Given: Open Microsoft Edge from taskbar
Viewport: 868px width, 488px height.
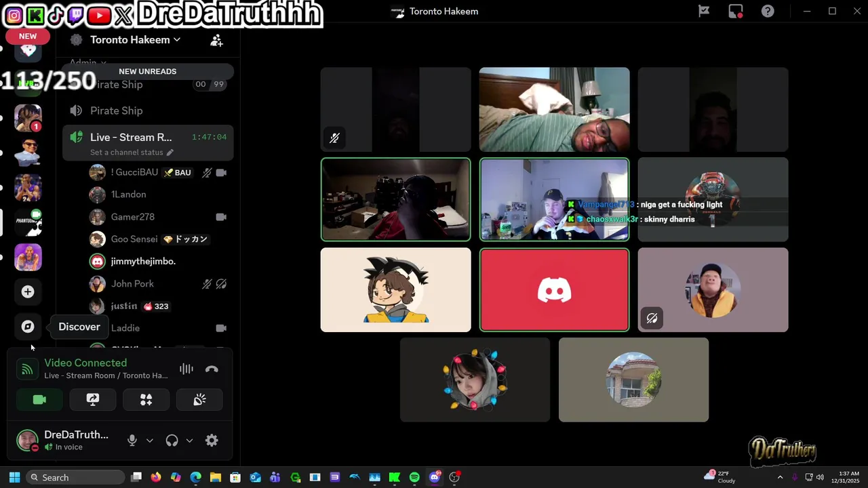Looking at the screenshot, I should (x=195, y=477).
